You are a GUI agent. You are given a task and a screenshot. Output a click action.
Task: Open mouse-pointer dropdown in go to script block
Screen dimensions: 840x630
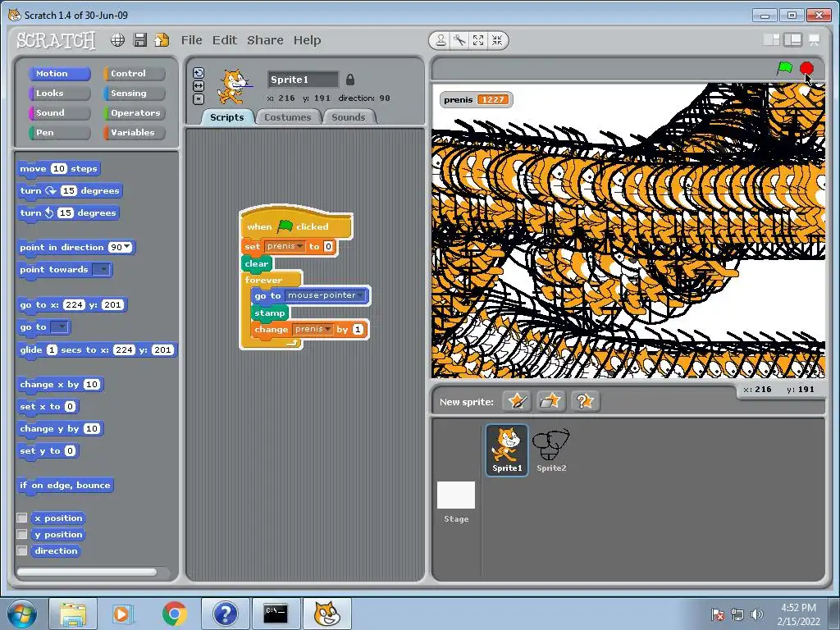point(361,295)
